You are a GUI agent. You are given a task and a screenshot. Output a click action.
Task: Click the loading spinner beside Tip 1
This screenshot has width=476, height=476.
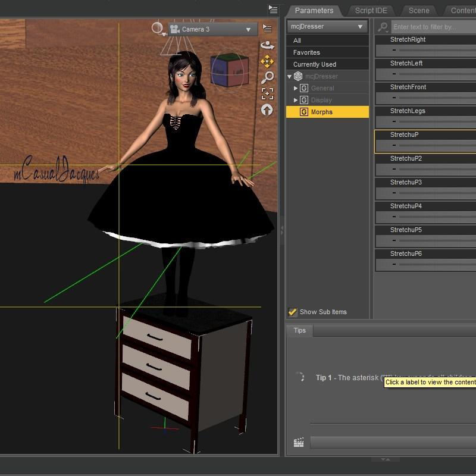(x=300, y=377)
